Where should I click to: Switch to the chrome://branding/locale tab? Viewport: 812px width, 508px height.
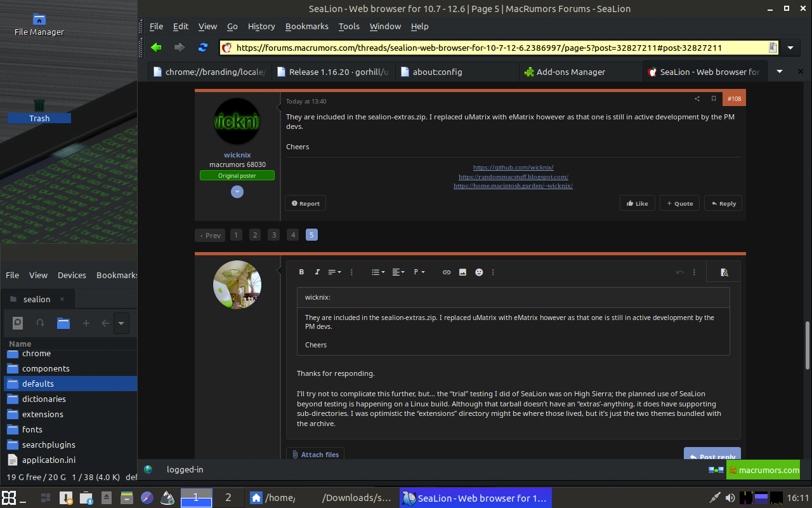(x=211, y=72)
